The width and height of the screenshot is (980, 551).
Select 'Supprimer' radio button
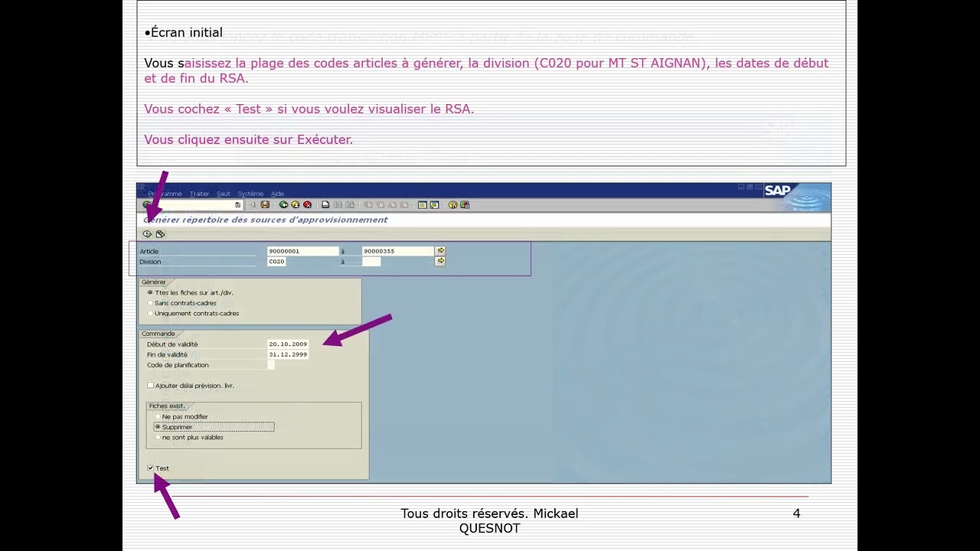pos(158,427)
